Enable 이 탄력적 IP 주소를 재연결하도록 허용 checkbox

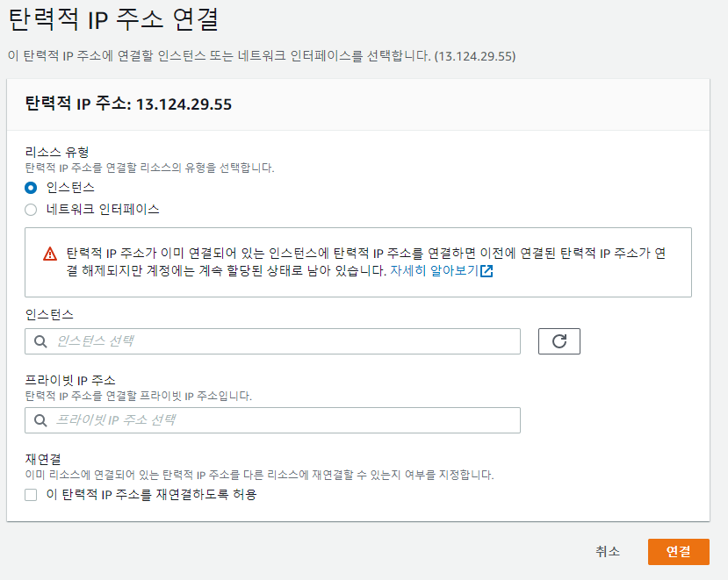(x=31, y=495)
